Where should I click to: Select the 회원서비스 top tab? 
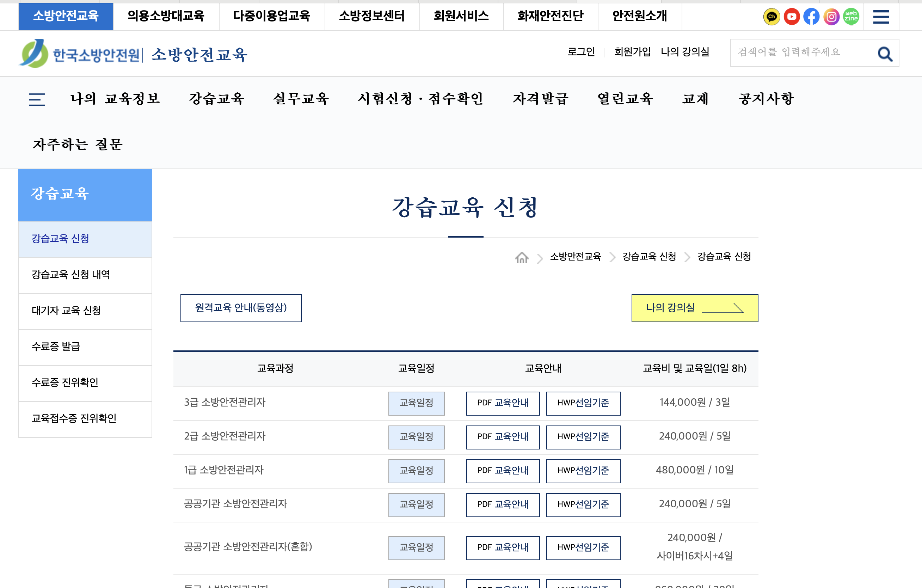click(461, 16)
